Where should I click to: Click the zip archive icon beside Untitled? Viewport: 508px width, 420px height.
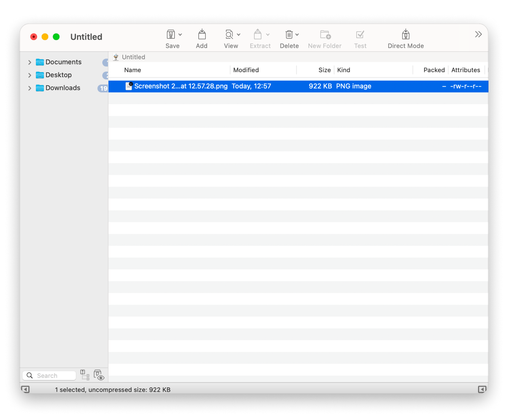[x=116, y=57]
